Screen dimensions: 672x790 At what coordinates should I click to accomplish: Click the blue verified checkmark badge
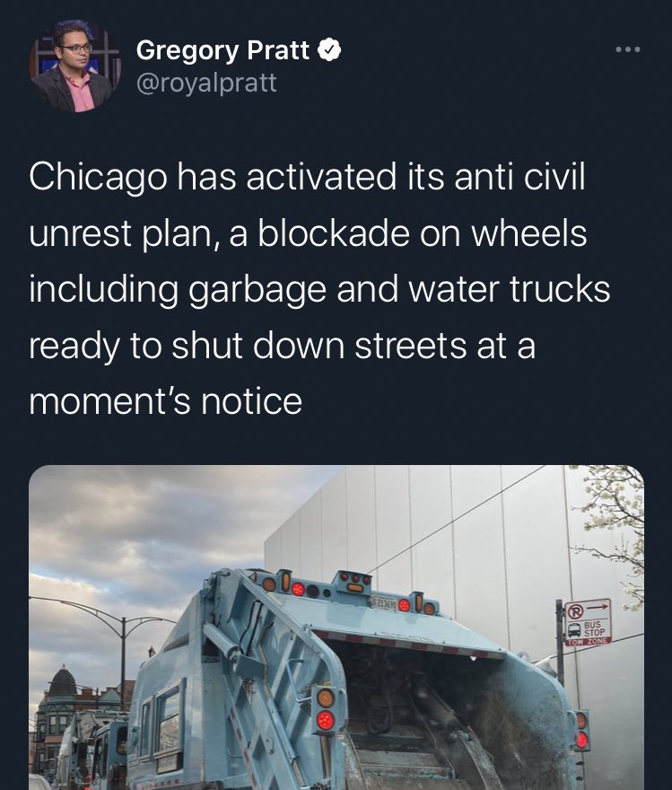pos(329,49)
